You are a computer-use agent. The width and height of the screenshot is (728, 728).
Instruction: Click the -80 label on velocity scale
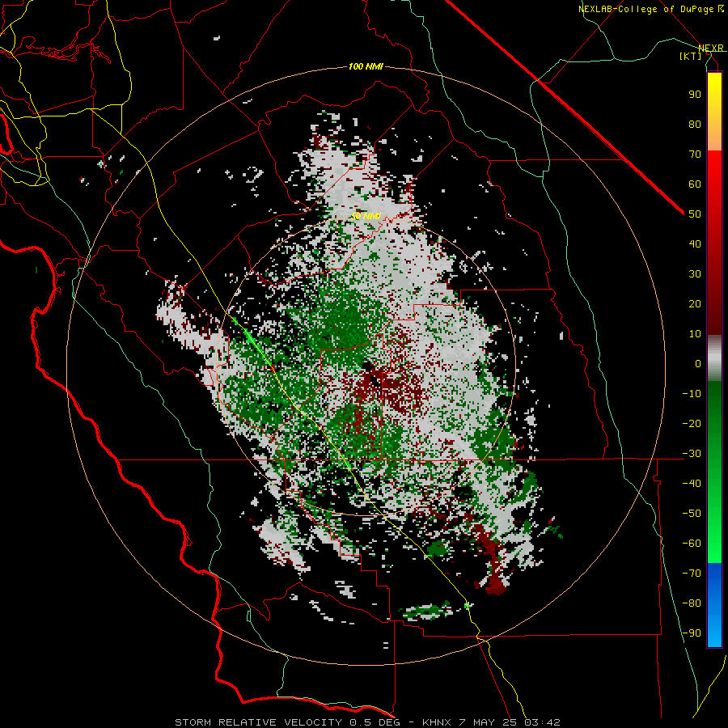coord(692,603)
